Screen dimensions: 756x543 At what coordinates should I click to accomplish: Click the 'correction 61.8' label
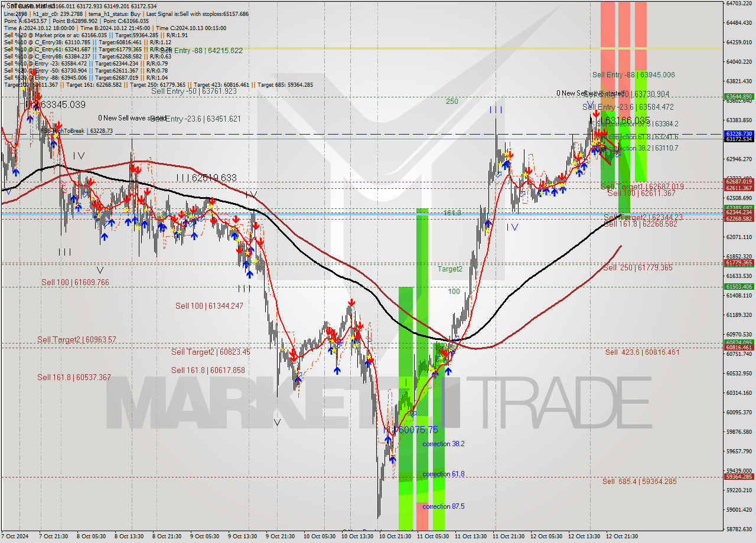click(x=443, y=474)
